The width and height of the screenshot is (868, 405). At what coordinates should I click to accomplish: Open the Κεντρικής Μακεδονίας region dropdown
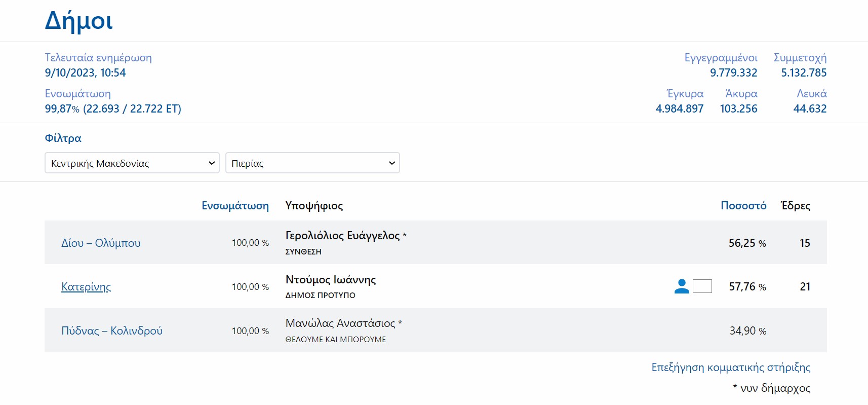[132, 163]
